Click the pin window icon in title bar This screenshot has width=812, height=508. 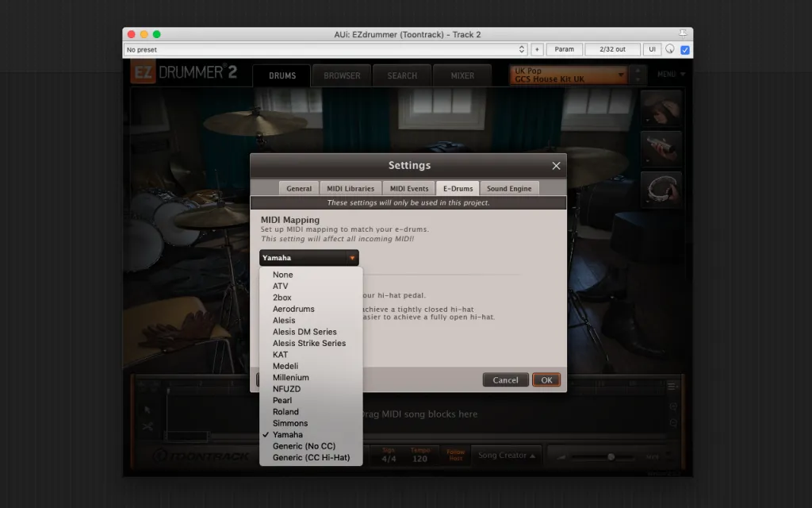pos(683,33)
